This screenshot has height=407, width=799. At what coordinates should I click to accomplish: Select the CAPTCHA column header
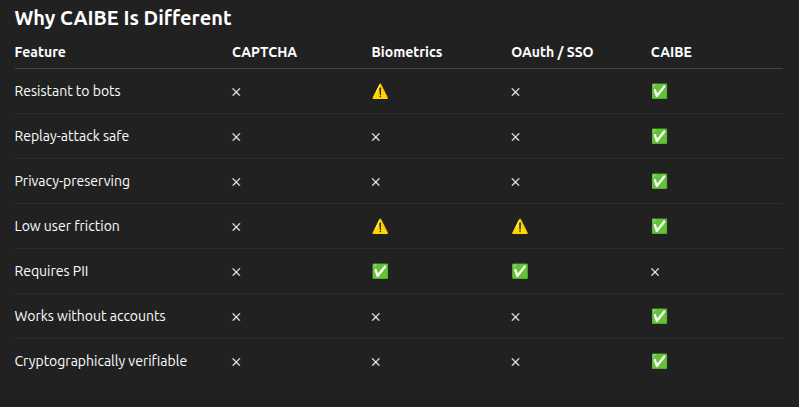point(264,52)
